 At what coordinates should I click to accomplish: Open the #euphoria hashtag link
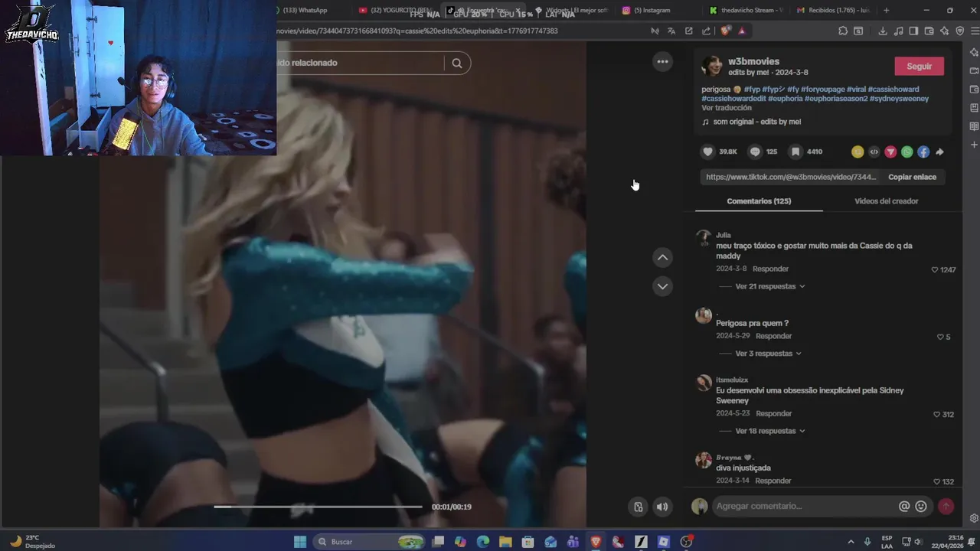click(x=786, y=99)
